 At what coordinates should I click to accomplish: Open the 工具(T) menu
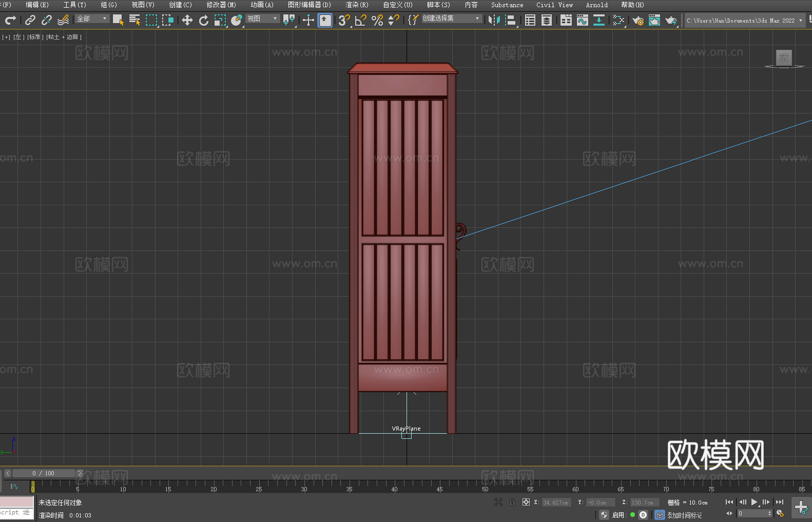click(75, 5)
